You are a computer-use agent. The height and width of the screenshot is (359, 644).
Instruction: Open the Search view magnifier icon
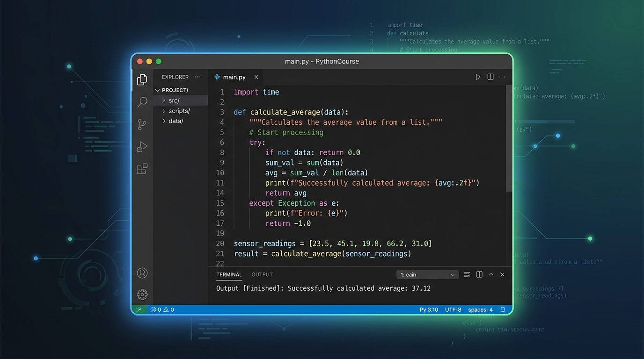142,102
